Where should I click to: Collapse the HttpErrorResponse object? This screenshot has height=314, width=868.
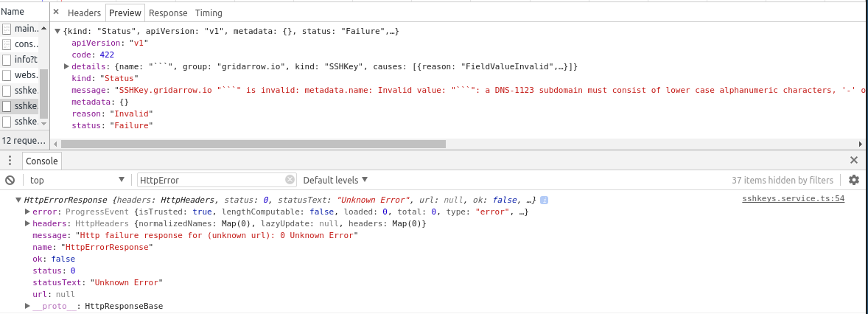click(x=18, y=200)
